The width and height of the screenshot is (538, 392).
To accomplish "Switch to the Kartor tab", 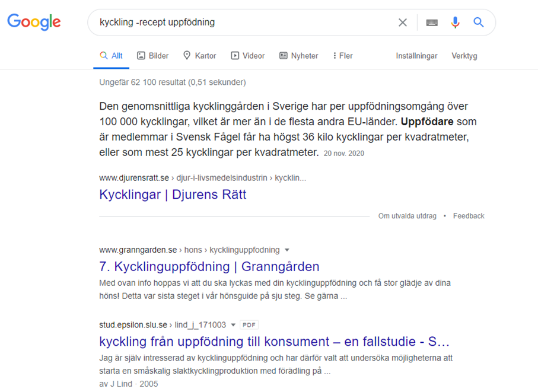I will [200, 56].
